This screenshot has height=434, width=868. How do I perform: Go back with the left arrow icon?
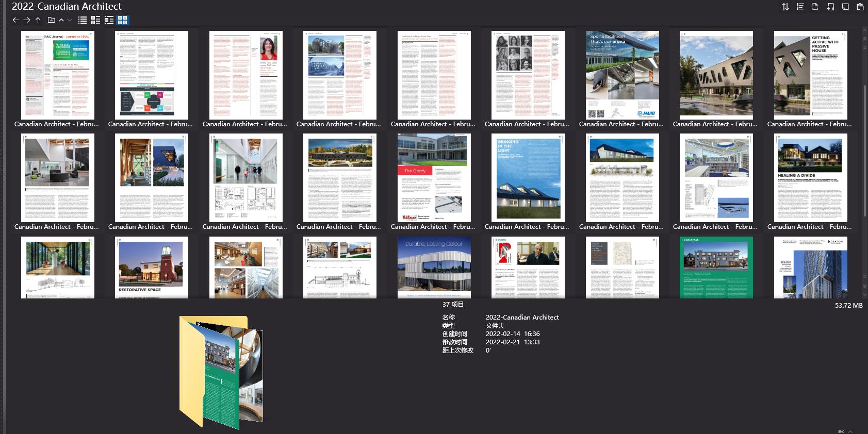[15, 20]
